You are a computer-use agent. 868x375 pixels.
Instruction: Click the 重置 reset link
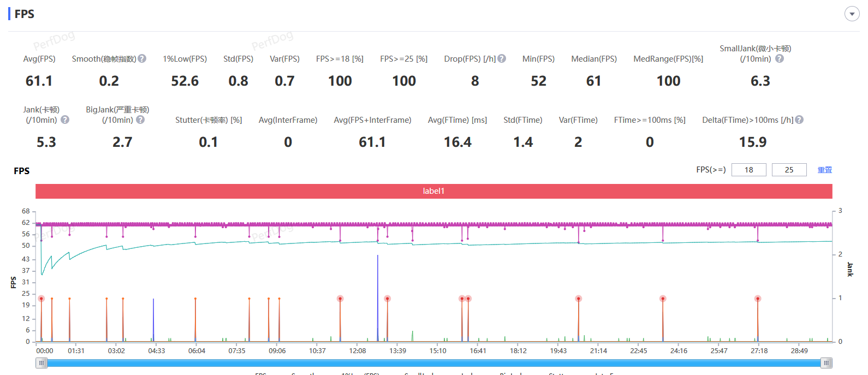click(824, 170)
